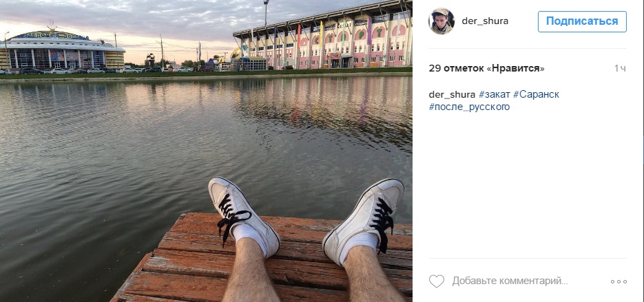644x302 pixels.
Task: Click der_shura username in the caption
Action: pos(452,94)
